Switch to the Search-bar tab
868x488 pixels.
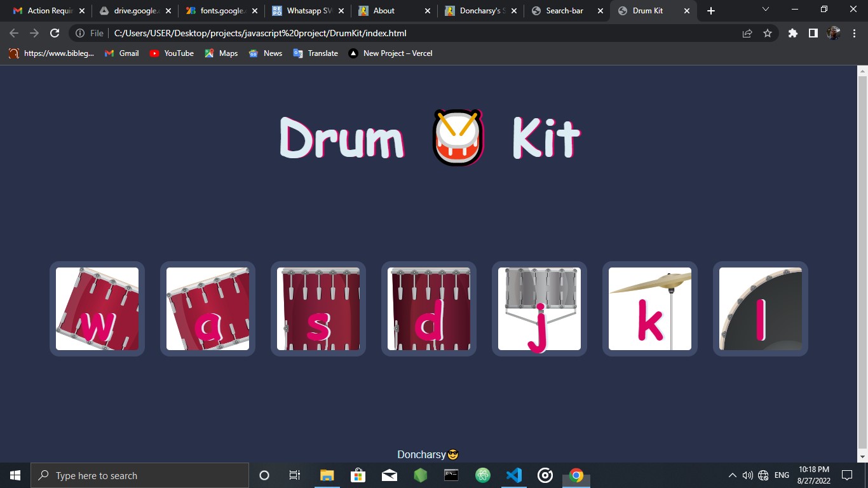tap(564, 11)
